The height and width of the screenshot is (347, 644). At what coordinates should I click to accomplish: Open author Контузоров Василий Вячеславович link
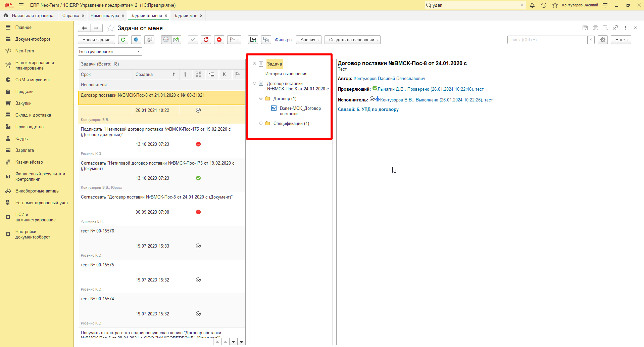click(389, 79)
